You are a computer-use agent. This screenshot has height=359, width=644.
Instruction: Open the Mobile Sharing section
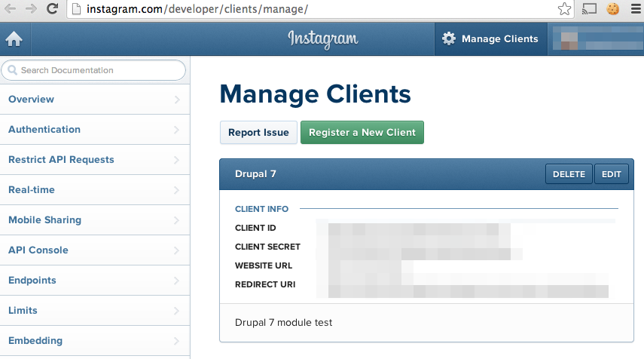(x=95, y=220)
